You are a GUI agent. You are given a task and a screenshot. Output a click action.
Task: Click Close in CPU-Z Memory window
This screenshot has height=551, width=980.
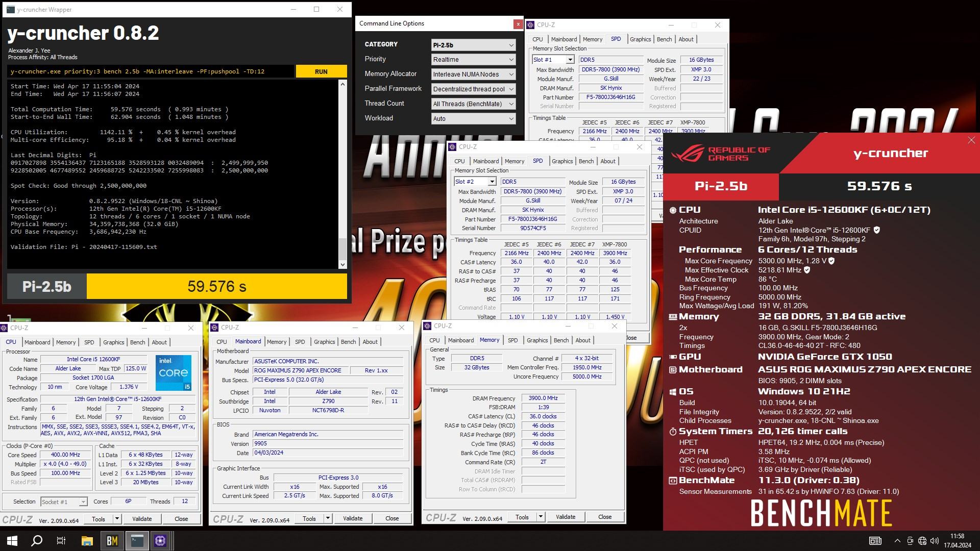click(605, 517)
